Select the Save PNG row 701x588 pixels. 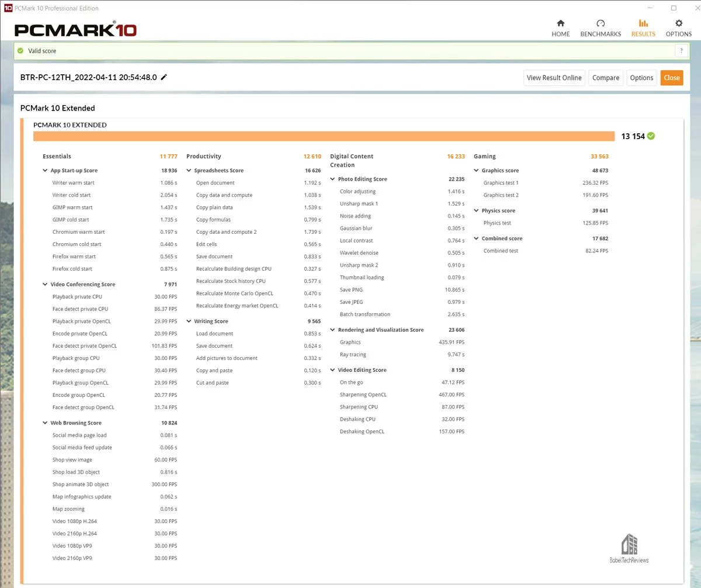tap(402, 290)
